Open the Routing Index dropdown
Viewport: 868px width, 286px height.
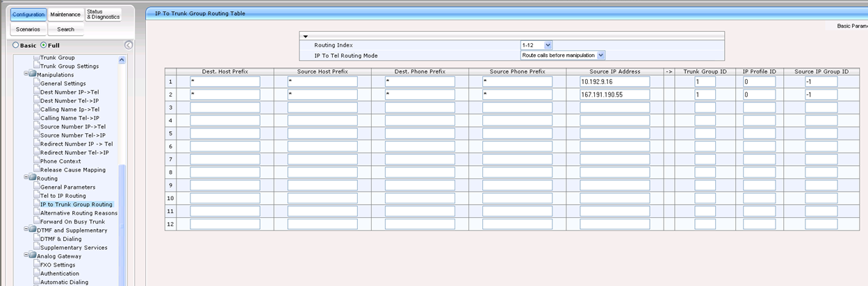(536, 44)
